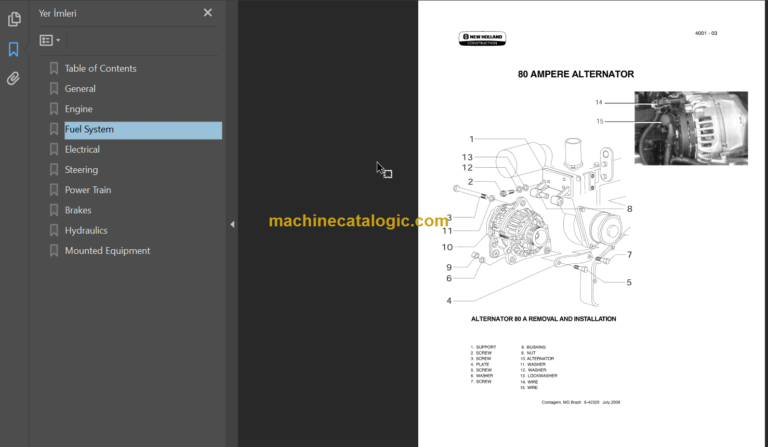The image size is (768, 447).
Task: Click the page number 4001 - 03
Action: point(706,33)
